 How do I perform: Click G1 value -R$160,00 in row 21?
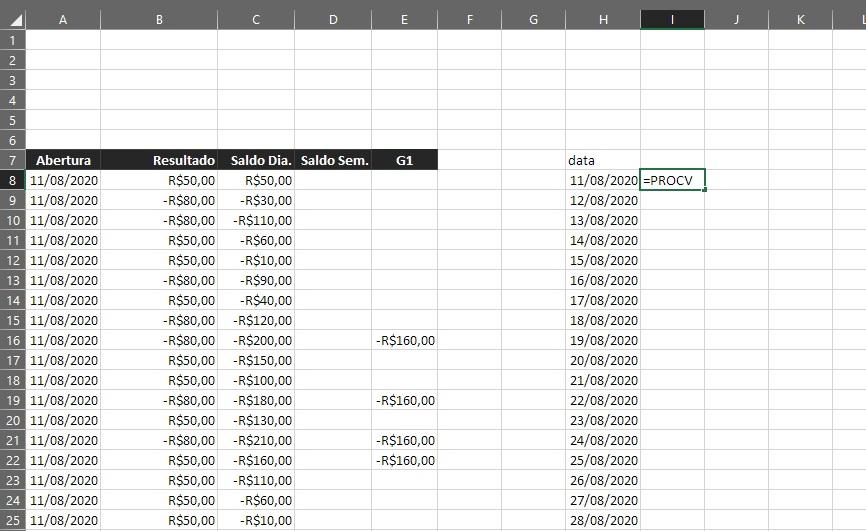(x=404, y=440)
